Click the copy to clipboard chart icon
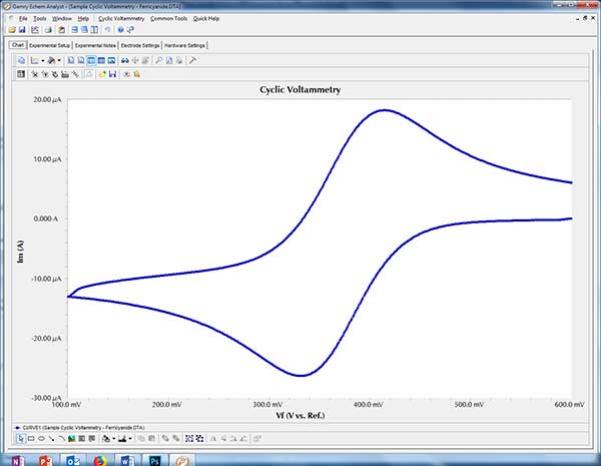Viewport: 601px width, 466px height. click(x=21, y=60)
